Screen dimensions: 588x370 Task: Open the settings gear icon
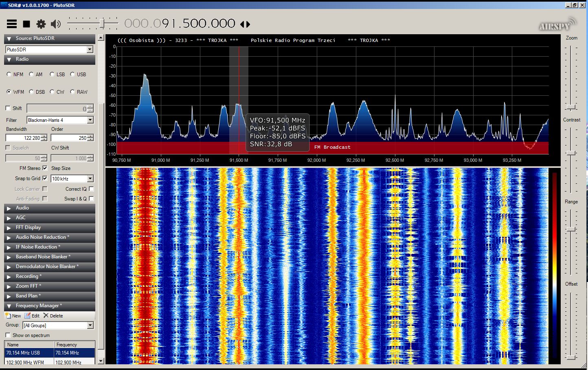[x=41, y=24]
